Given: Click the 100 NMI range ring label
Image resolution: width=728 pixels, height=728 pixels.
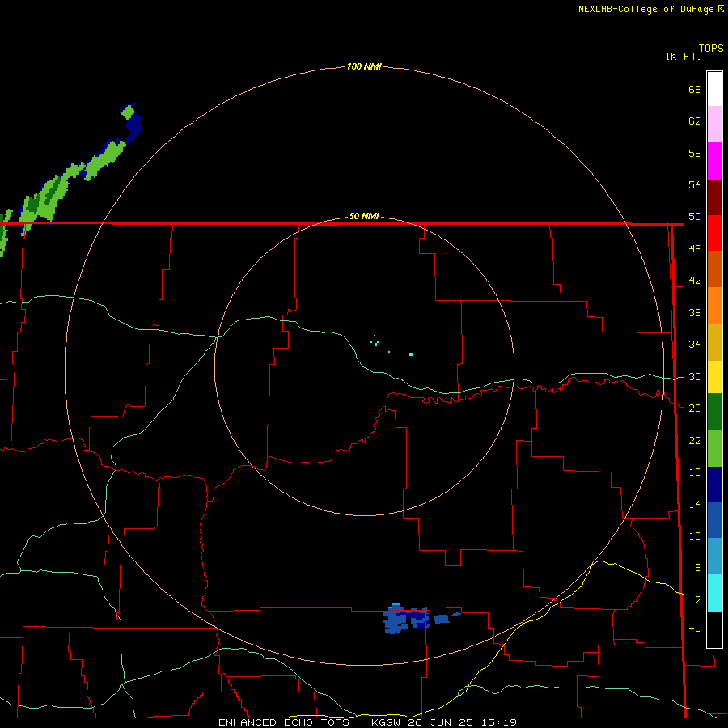Looking at the screenshot, I should pos(364,66).
